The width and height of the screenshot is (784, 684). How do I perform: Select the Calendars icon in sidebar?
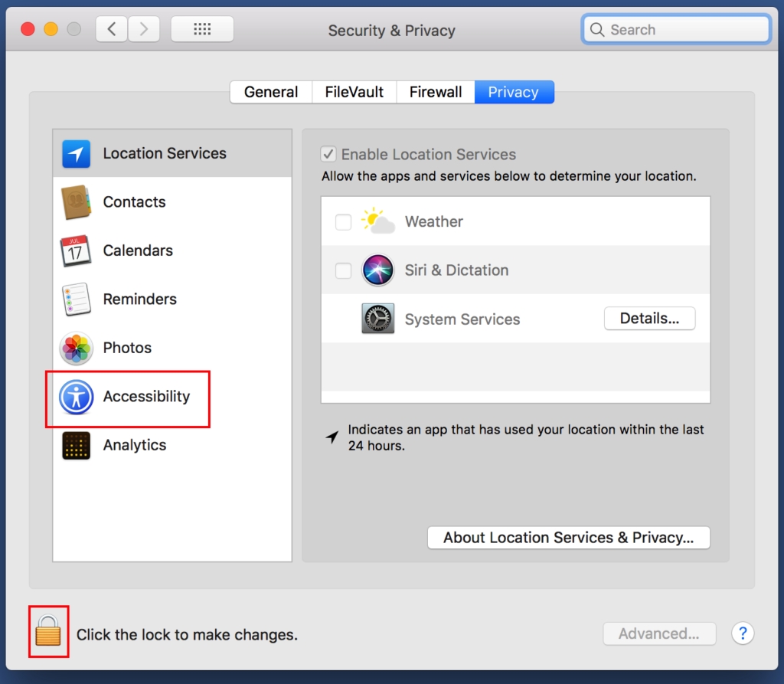pyautogui.click(x=76, y=250)
